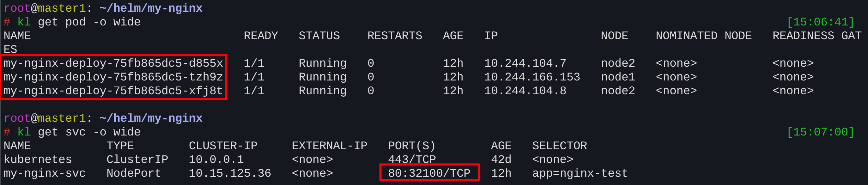Click the timestamp 15:07:00

click(820, 132)
